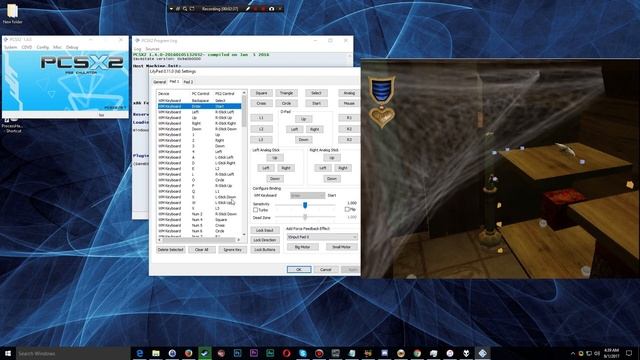640x360 pixels.
Task: Click Up in the D-Pad group
Action: [x=303, y=119]
